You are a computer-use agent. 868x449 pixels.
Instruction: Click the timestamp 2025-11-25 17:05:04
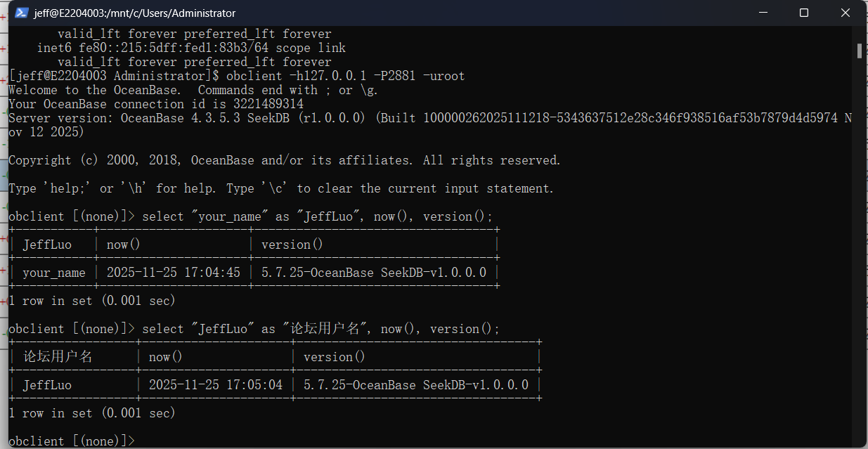215,385
